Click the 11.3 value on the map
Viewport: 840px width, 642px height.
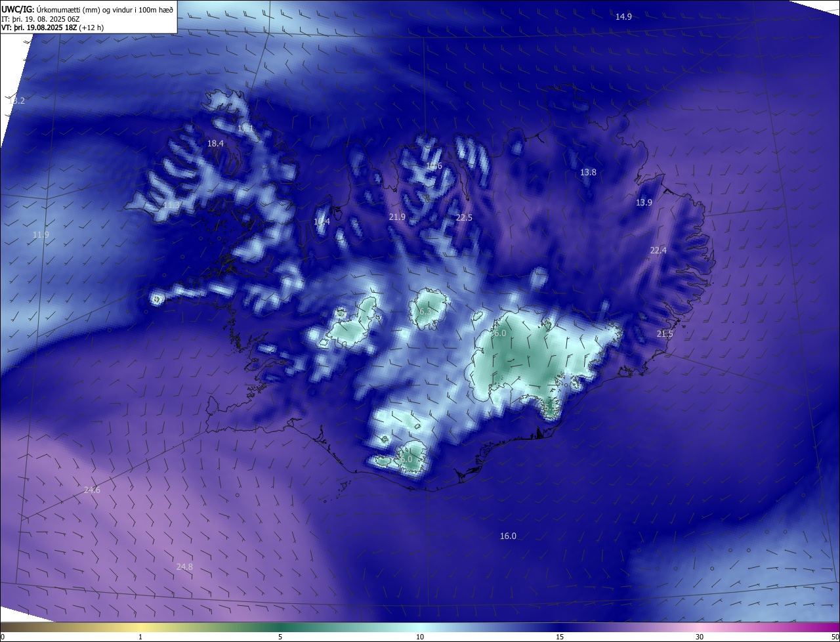(171, 205)
